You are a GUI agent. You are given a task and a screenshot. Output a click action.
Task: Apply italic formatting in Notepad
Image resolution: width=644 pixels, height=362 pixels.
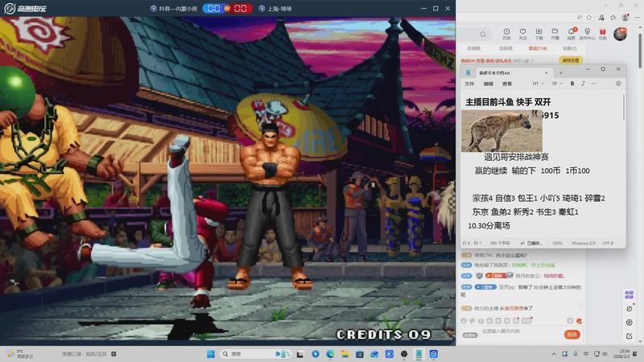pos(583,84)
